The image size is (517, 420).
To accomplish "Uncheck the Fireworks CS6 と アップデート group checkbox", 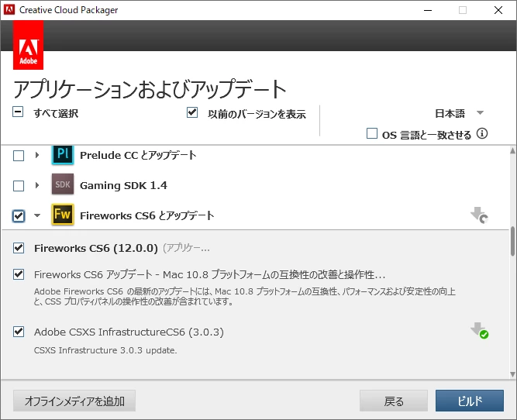I will [19, 216].
